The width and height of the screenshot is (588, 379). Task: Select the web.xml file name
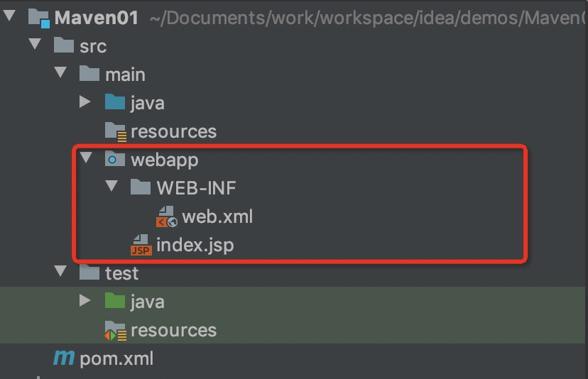pos(217,216)
